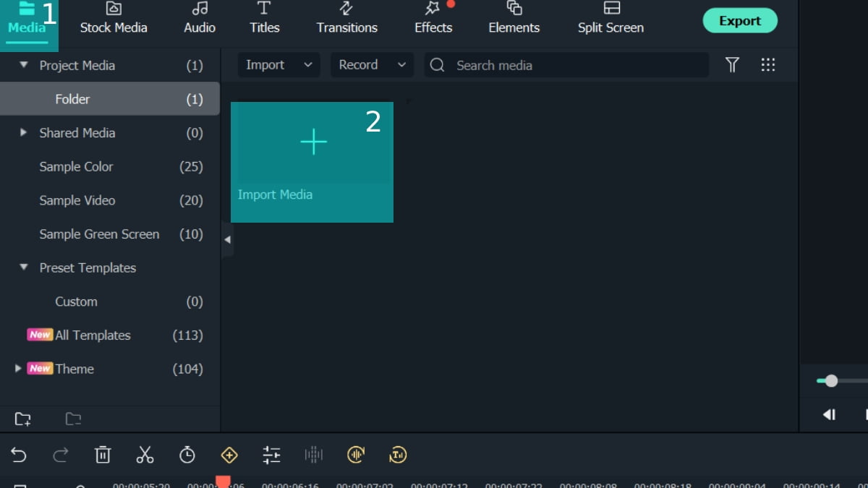Delete selection with trash icon
Screen dimensions: 868x488
pyautogui.click(x=103, y=455)
